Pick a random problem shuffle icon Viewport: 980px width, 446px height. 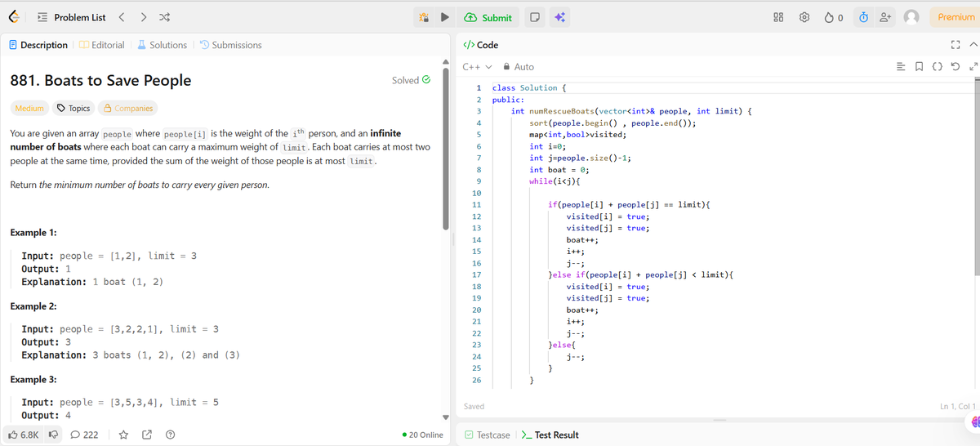[163, 17]
